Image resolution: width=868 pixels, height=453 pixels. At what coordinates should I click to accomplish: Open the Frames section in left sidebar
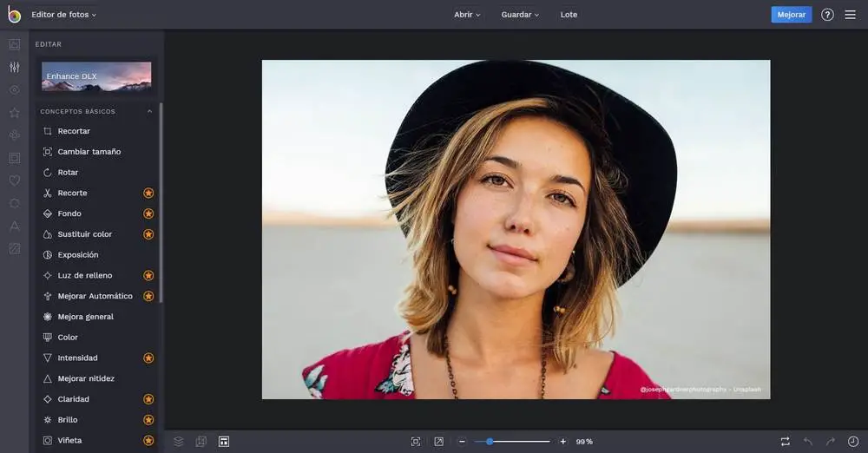pyautogui.click(x=14, y=158)
